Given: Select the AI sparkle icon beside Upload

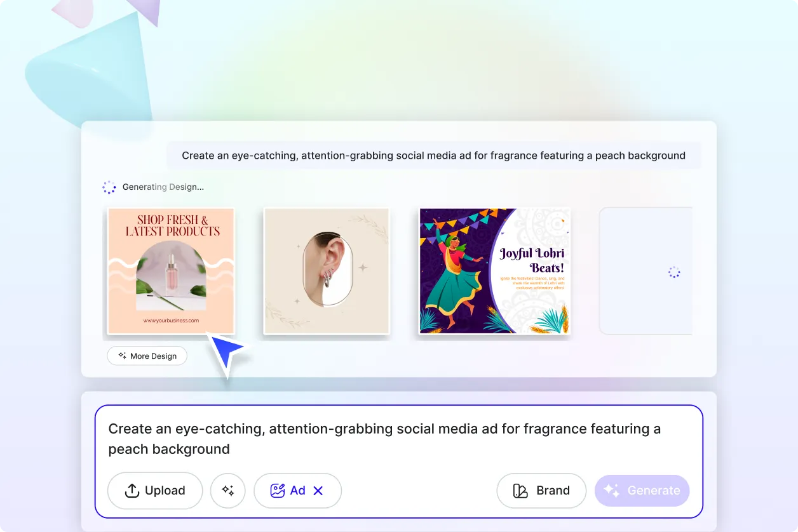Looking at the screenshot, I should 227,490.
